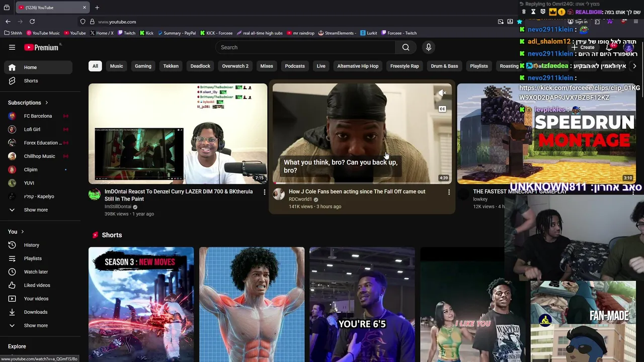Open a new browser tab with the plus icon
The width and height of the screenshot is (644, 362).
point(97,8)
